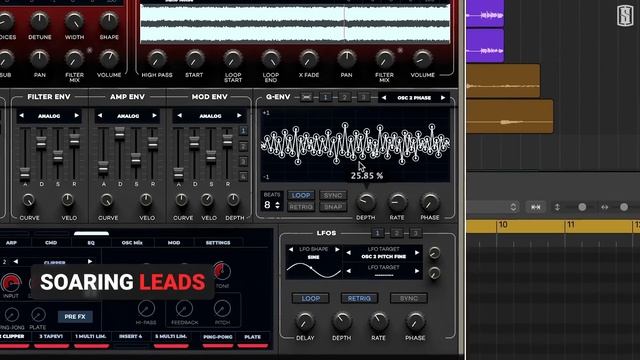Screen dimensions: 640x360
Task: Select previous G-ENV target before OSC 2 PHASE
Action: point(384,98)
